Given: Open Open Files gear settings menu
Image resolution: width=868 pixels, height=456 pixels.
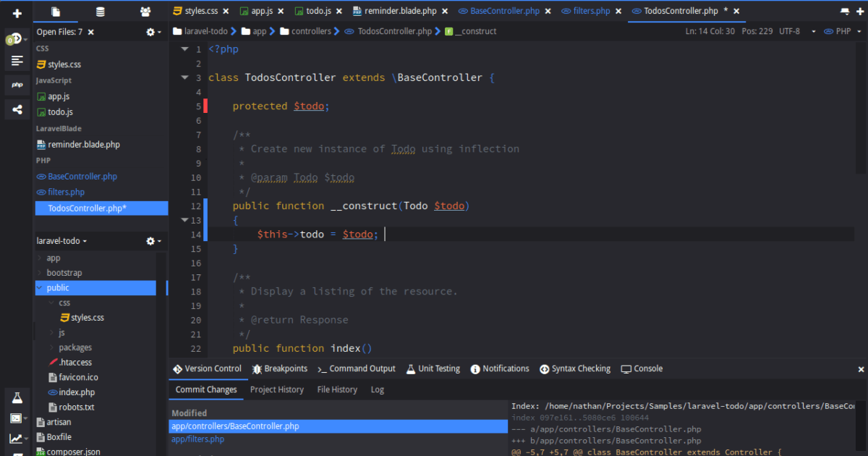Looking at the screenshot, I should pos(153,32).
